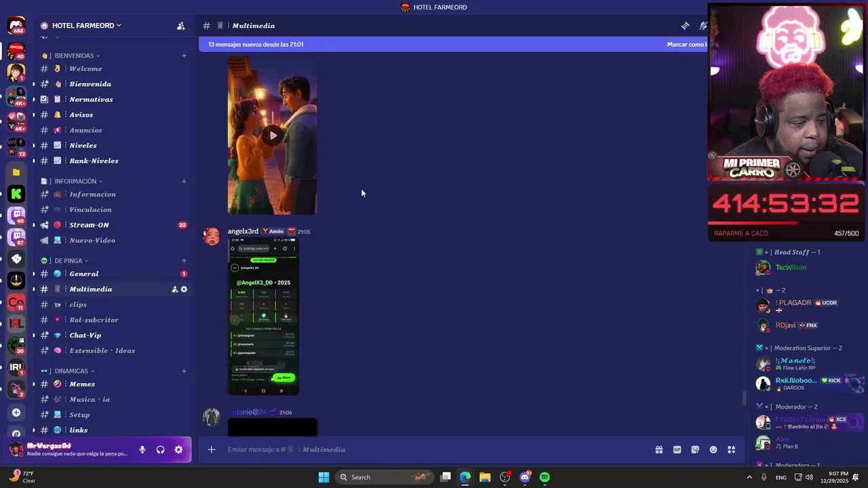
Task: Open user settings gear icon
Action: coord(178,449)
